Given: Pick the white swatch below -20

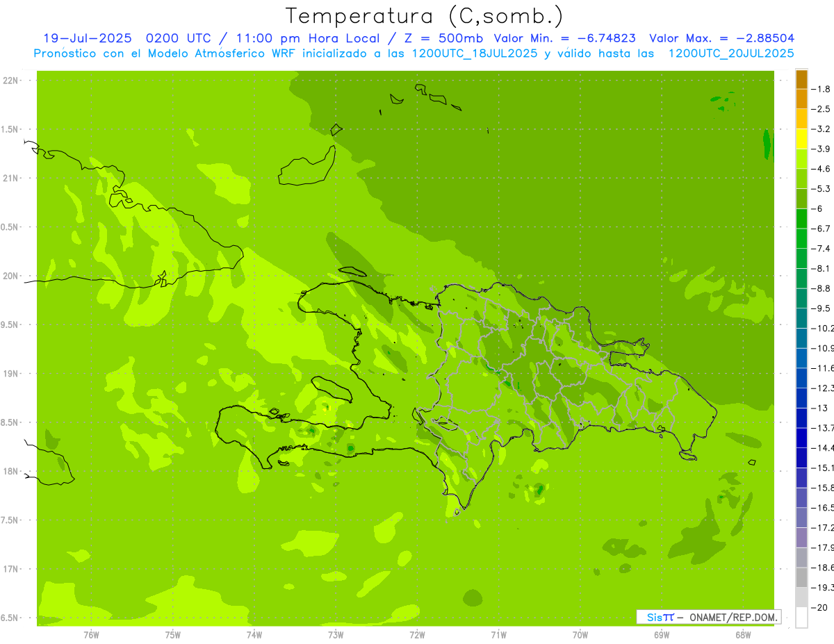Looking at the screenshot, I should (801, 618).
